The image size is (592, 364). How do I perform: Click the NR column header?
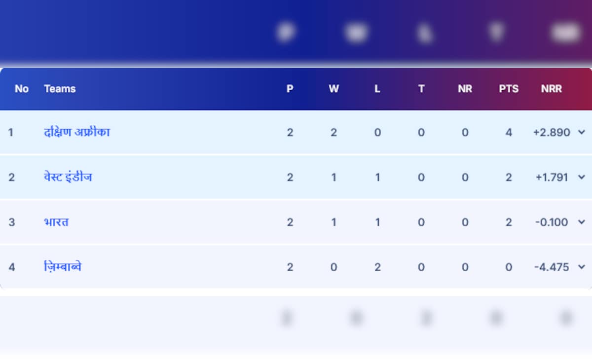click(x=465, y=89)
